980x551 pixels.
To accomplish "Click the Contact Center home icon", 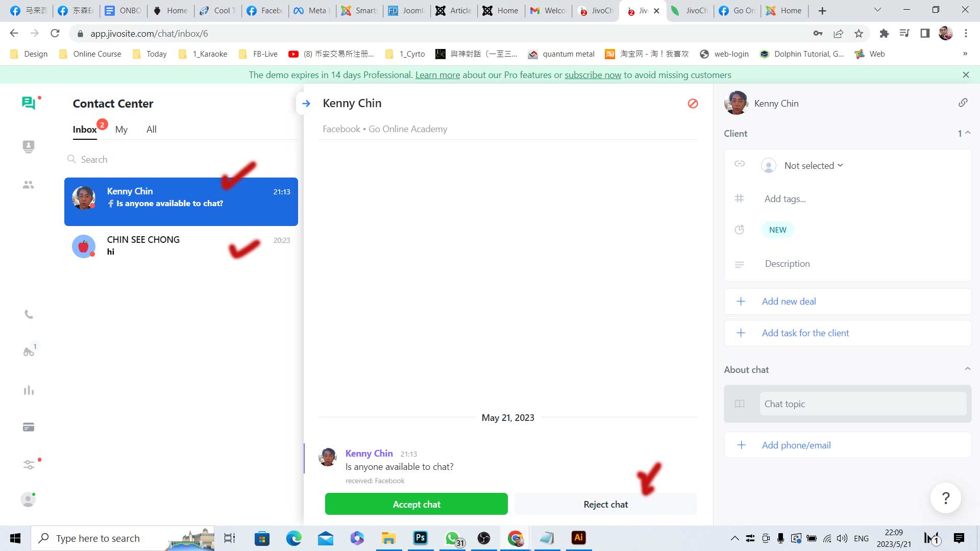I will pyautogui.click(x=28, y=104).
